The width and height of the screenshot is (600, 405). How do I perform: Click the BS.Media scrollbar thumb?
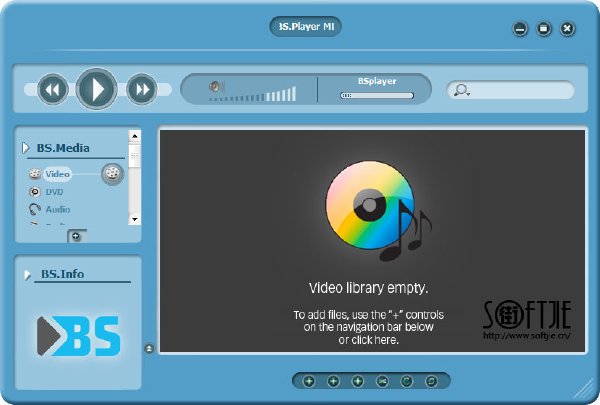pyautogui.click(x=134, y=155)
